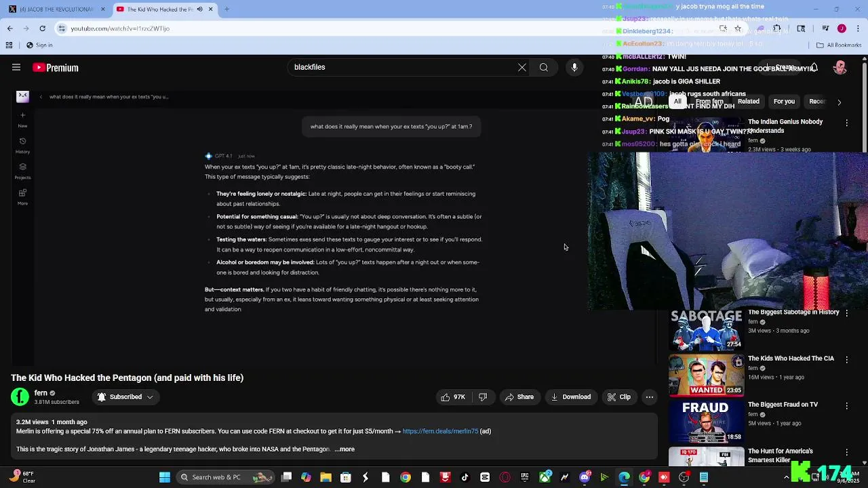Open the Chrome profile J avatar

pyautogui.click(x=842, y=28)
